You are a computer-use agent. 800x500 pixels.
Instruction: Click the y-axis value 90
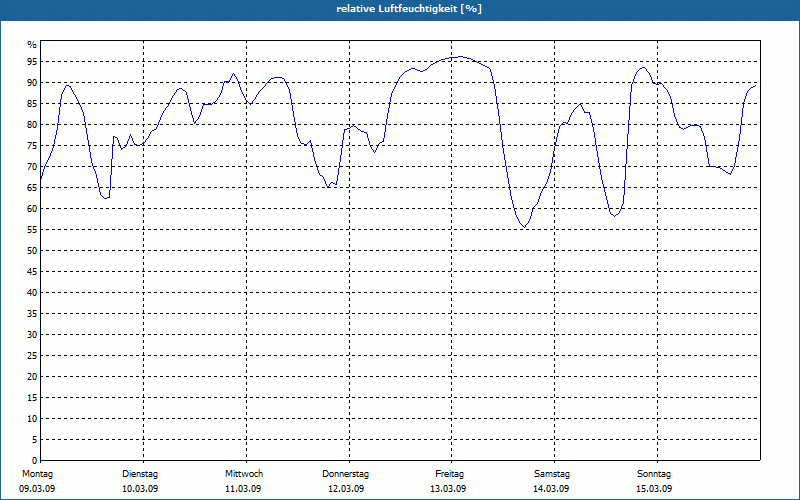pos(32,83)
